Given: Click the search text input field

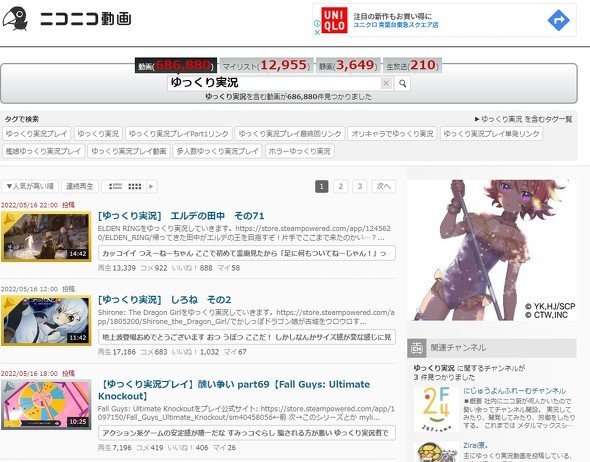Looking at the screenshot, I should click(275, 83).
